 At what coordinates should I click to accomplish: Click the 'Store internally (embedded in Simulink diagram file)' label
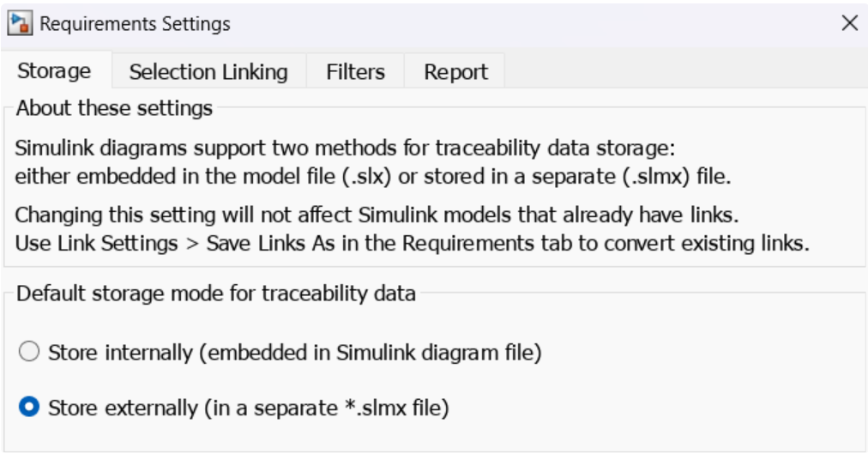[295, 353]
